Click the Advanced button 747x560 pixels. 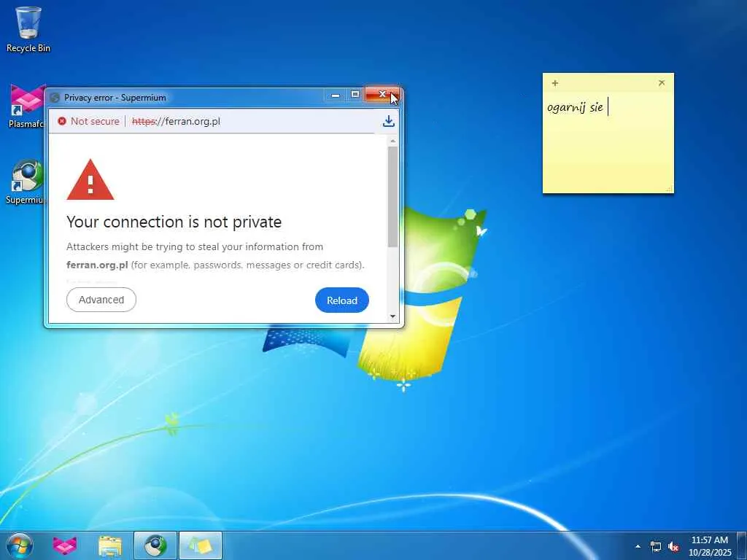point(101,300)
